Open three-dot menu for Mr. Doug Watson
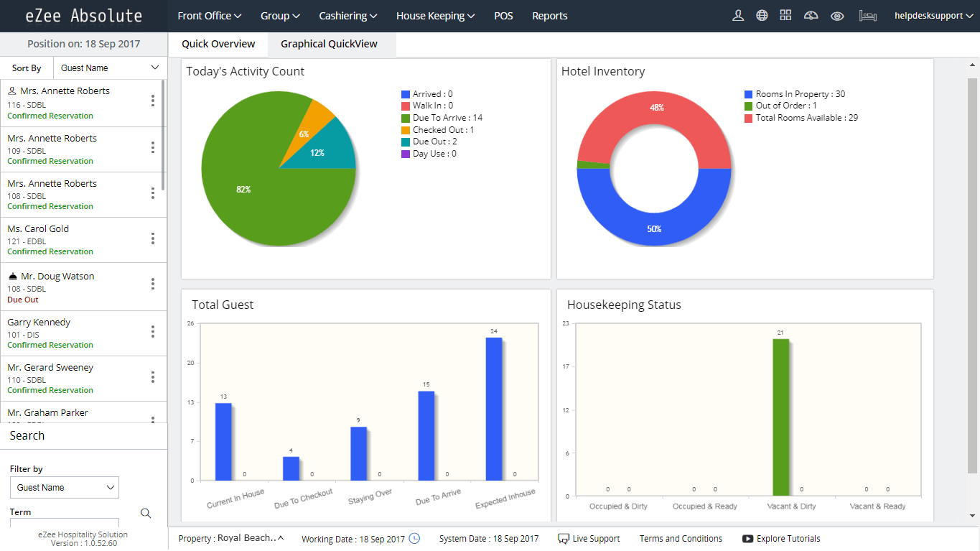 pyautogui.click(x=152, y=284)
